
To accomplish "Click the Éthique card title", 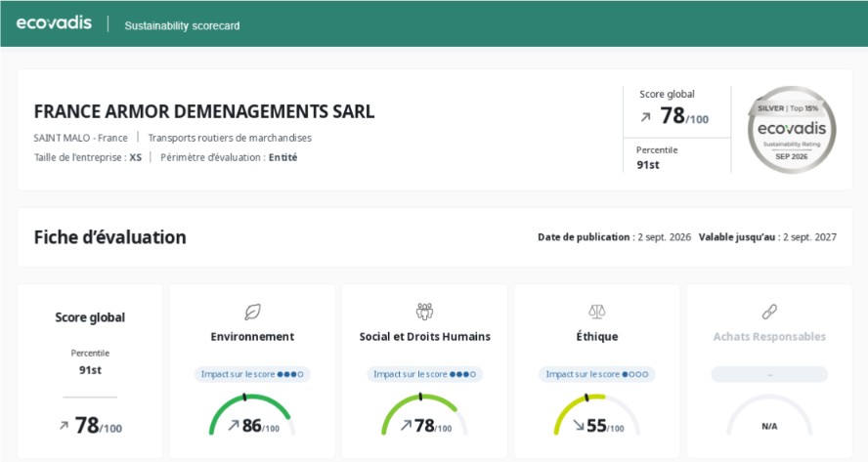I will pyautogui.click(x=596, y=336).
